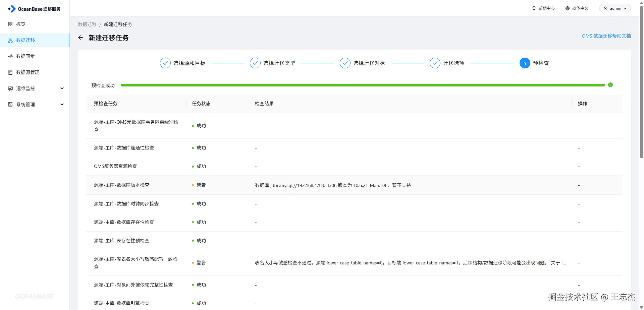Click the 源端-主库-数据库时钟同步检查 row text
The image size is (644, 310).
click(x=126, y=204)
